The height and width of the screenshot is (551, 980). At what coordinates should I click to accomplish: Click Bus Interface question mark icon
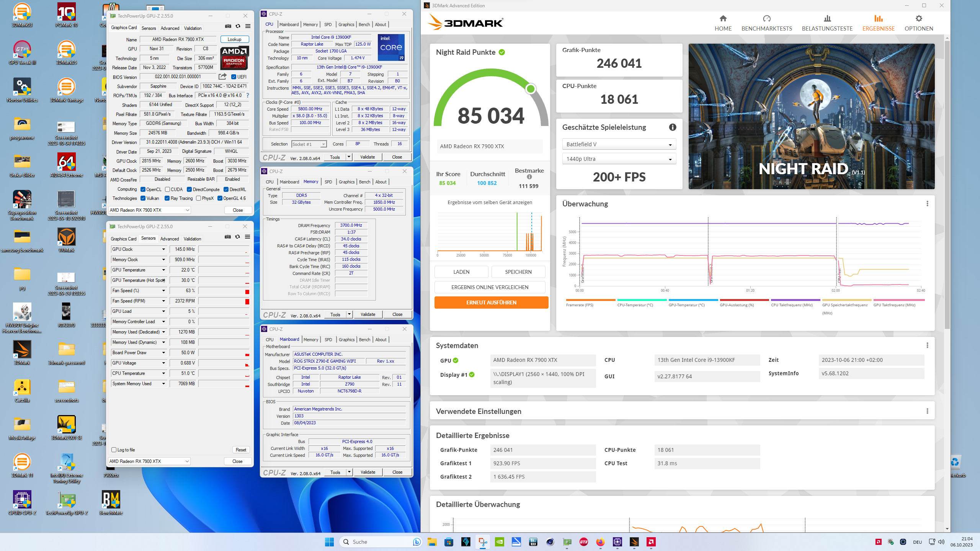coord(247,95)
